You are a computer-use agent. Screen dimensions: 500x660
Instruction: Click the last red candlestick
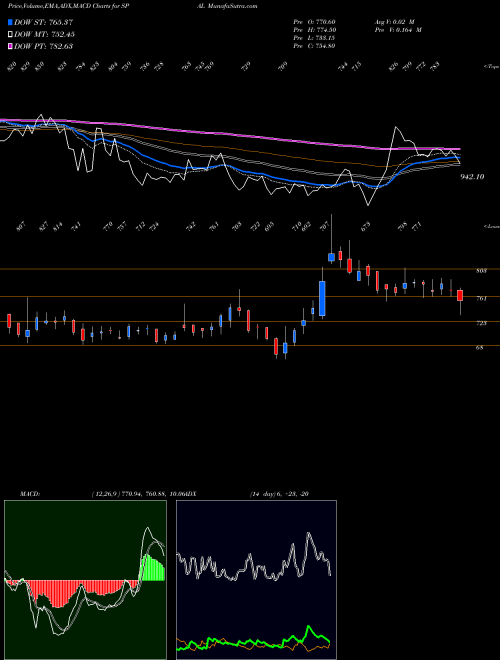(x=460, y=295)
